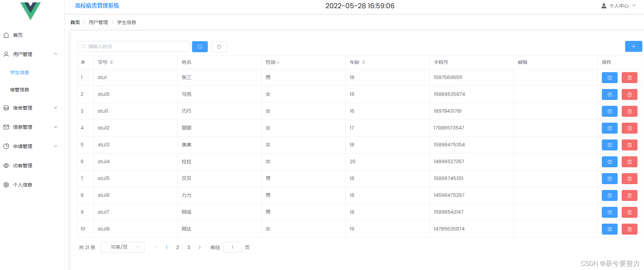Viewport: 644px width, 270px height.
Task: Click 首页 in the breadcrumb
Action: (75, 22)
